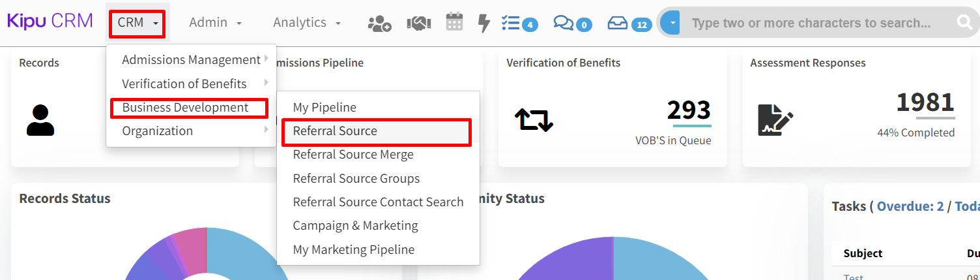Open the CRM dropdown menu

click(137, 23)
